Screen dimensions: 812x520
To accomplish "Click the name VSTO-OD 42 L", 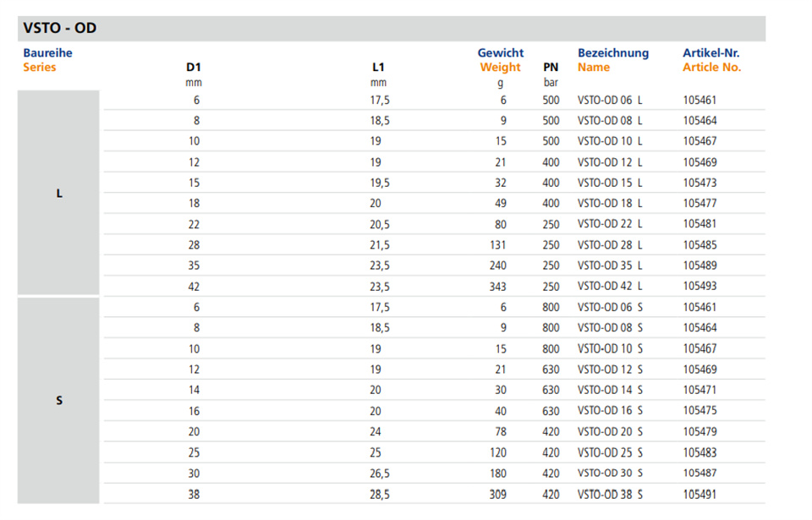I will pyautogui.click(x=610, y=286).
